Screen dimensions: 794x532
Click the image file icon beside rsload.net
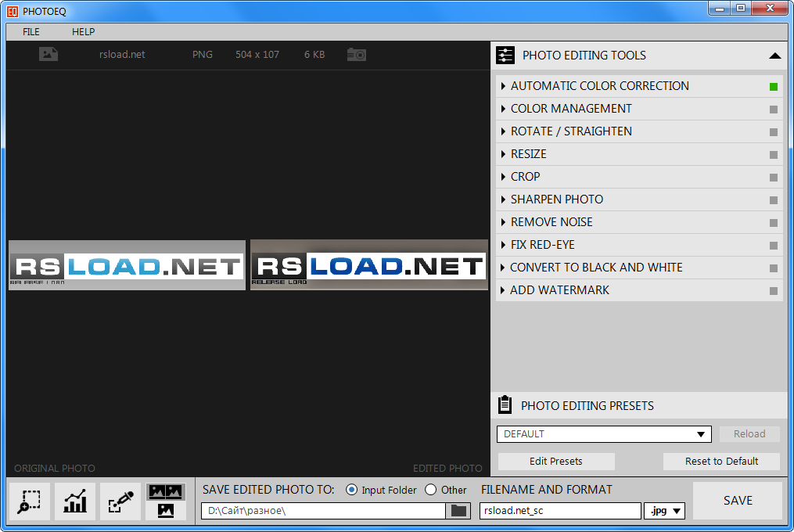click(x=49, y=54)
